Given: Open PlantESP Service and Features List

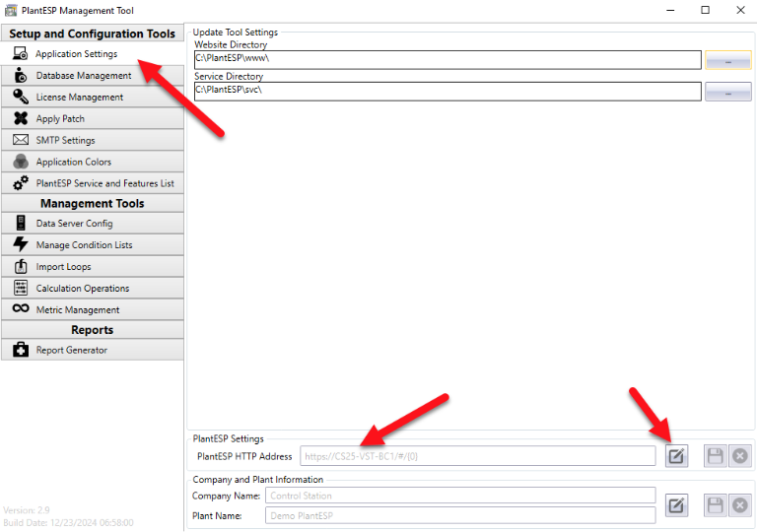Looking at the screenshot, I should point(93,183).
